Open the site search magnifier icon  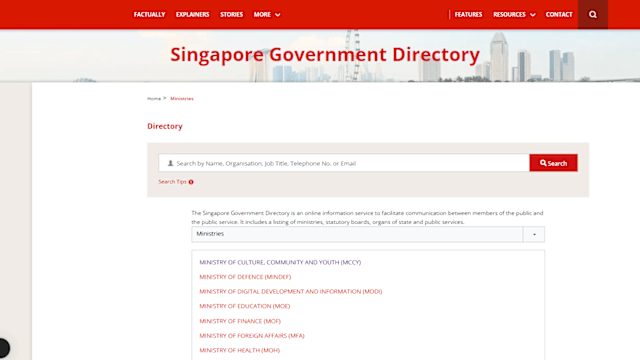(593, 15)
